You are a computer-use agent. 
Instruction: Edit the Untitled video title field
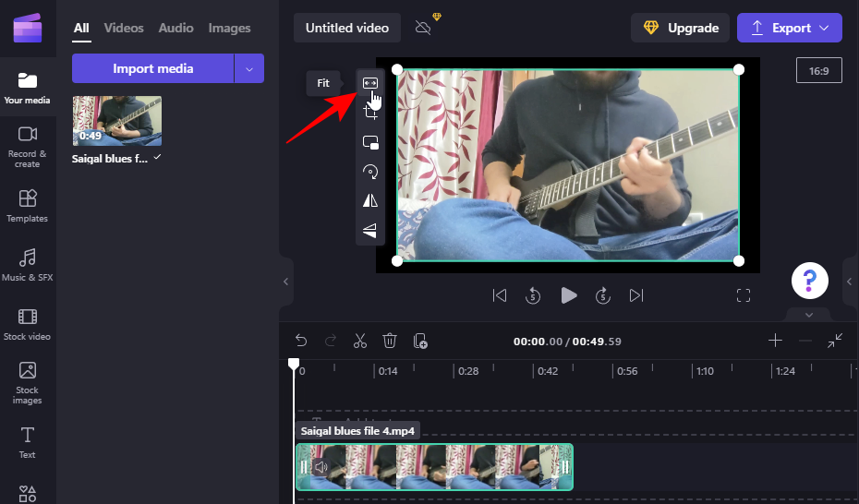(346, 28)
